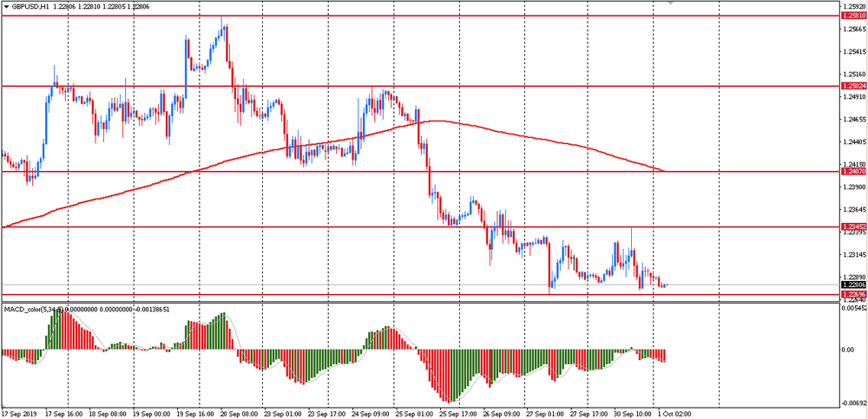Click the 26 Sep 09:00 time label
This screenshot has width=868, height=419.
point(502,414)
